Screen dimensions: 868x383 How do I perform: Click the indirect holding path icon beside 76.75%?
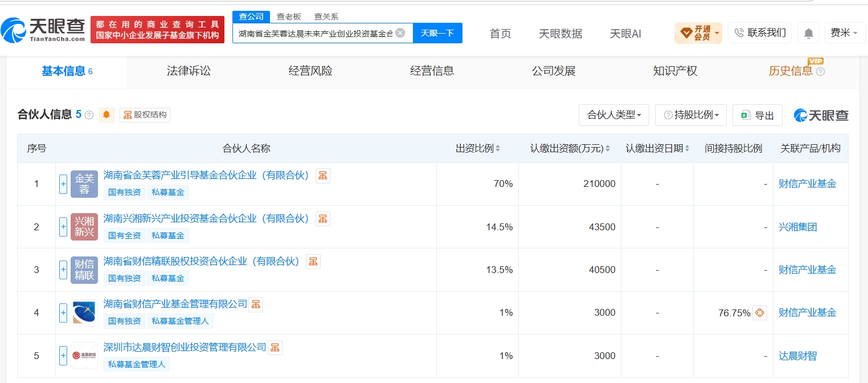point(760,313)
